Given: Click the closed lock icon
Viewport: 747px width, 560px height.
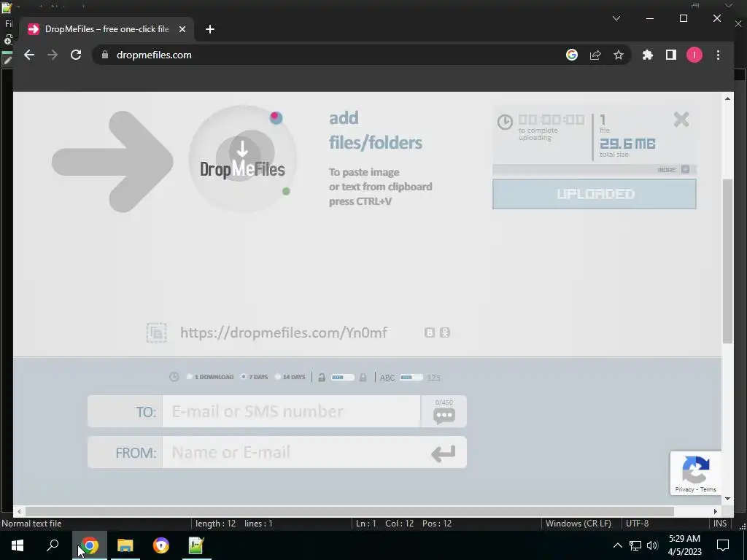Looking at the screenshot, I should pyautogui.click(x=363, y=377).
